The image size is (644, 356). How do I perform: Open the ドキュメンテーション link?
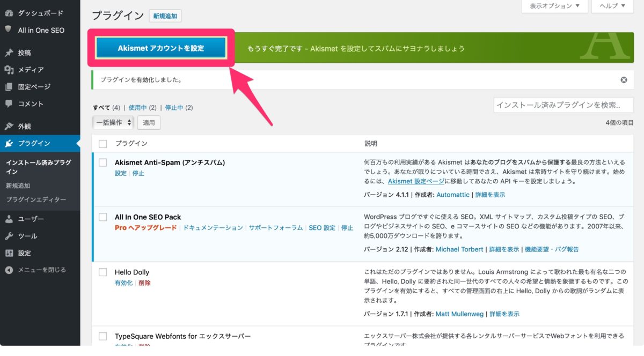[x=213, y=228]
